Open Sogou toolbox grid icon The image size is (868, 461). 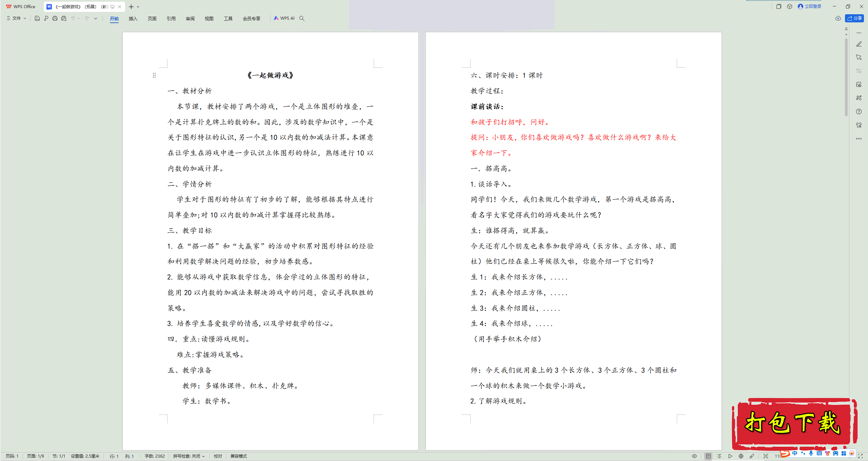pyautogui.click(x=844, y=453)
